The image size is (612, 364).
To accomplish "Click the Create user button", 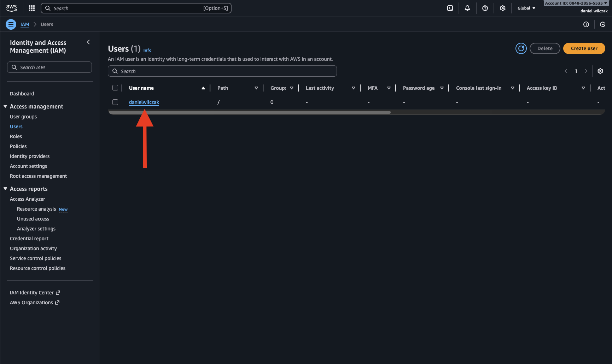I will pyautogui.click(x=584, y=48).
